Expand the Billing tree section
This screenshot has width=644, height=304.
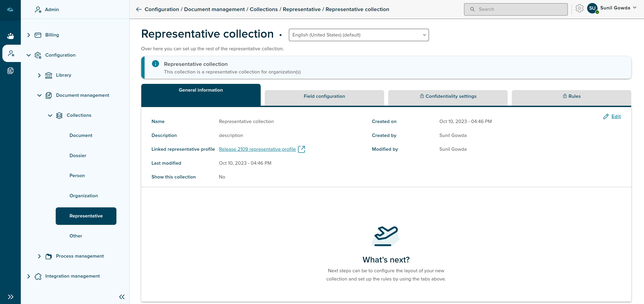[x=29, y=35]
